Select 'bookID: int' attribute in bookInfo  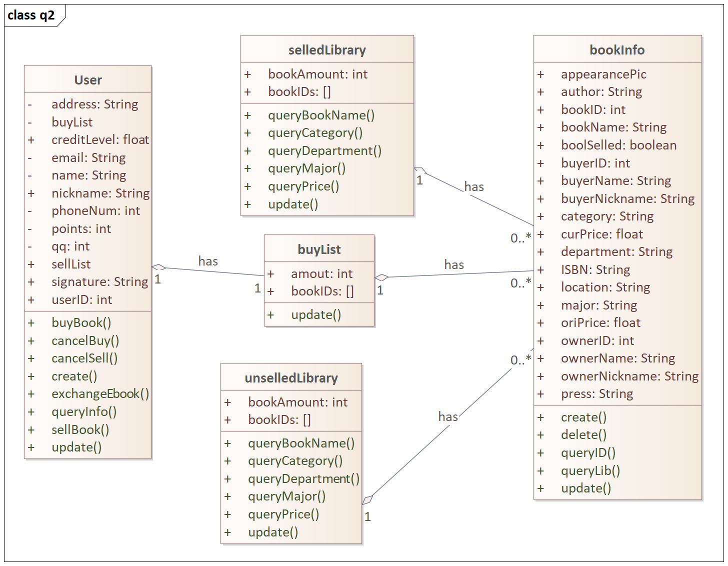593,109
